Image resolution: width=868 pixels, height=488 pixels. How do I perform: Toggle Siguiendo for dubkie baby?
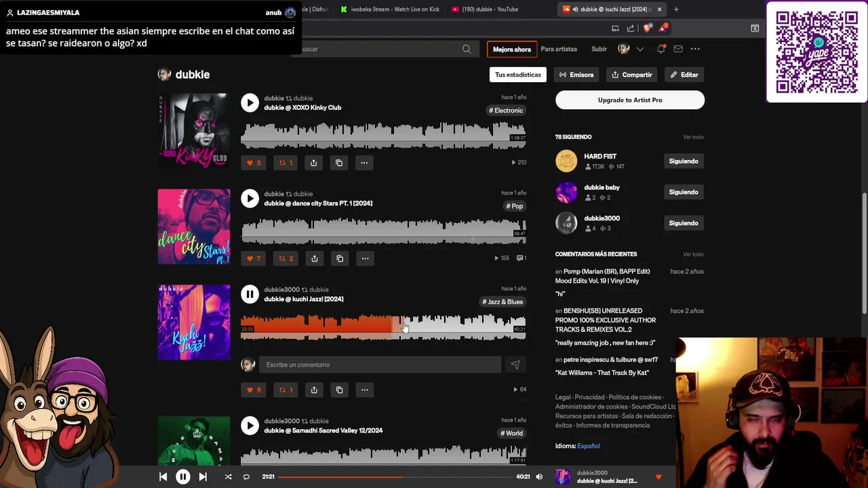684,192
